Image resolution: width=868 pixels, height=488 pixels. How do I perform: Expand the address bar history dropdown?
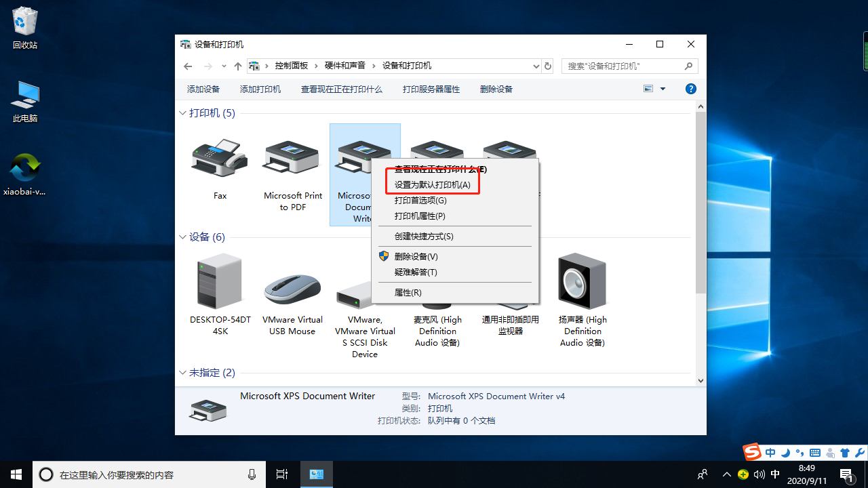click(536, 66)
